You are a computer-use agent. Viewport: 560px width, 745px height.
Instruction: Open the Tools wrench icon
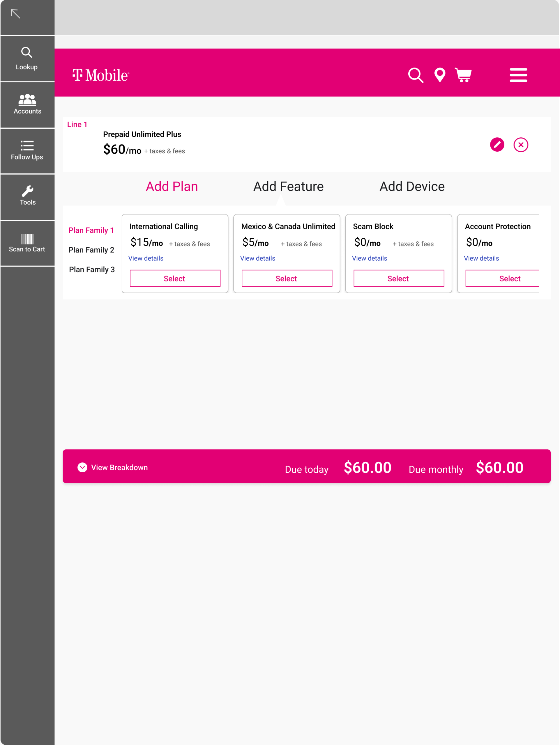(27, 191)
